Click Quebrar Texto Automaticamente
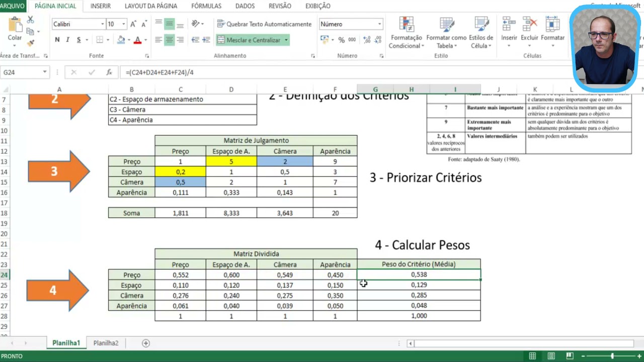 (265, 24)
